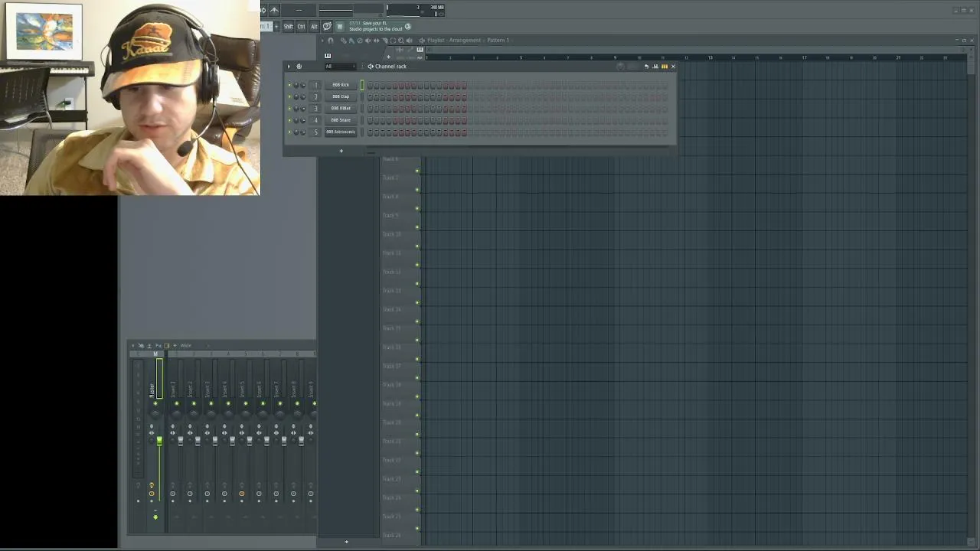
Task: Click the Ctrl key indicator button
Action: click(x=302, y=27)
